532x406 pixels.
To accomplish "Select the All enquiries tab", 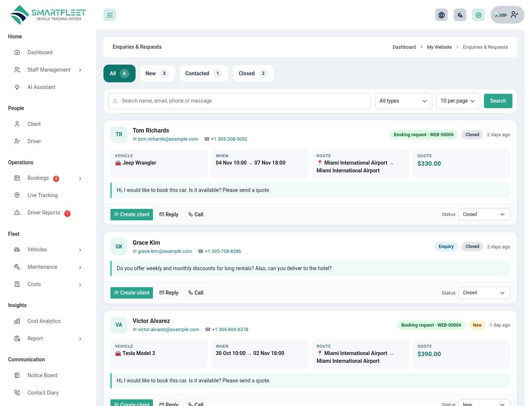I will (x=119, y=73).
